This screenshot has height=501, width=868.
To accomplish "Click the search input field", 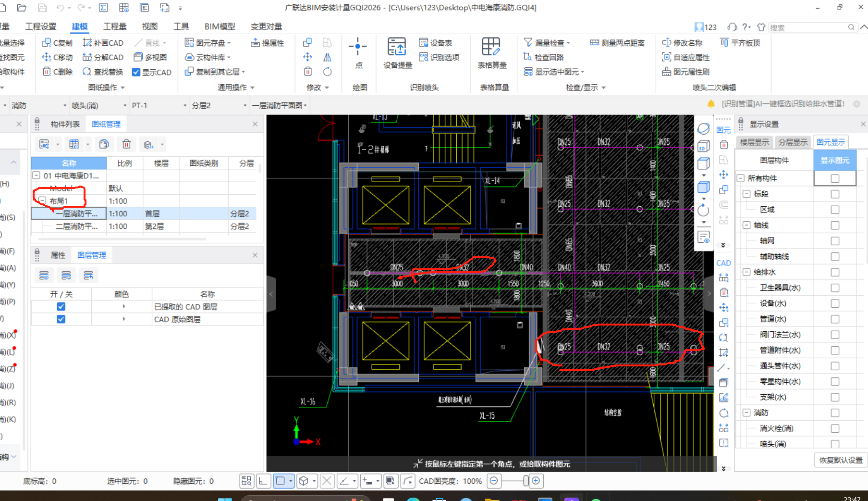I will coord(808,27).
